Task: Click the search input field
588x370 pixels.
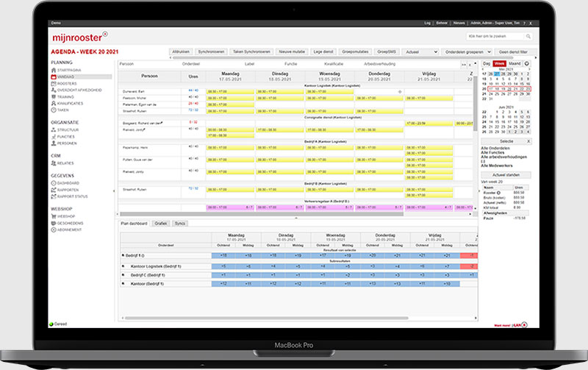Action: pyautogui.click(x=491, y=36)
